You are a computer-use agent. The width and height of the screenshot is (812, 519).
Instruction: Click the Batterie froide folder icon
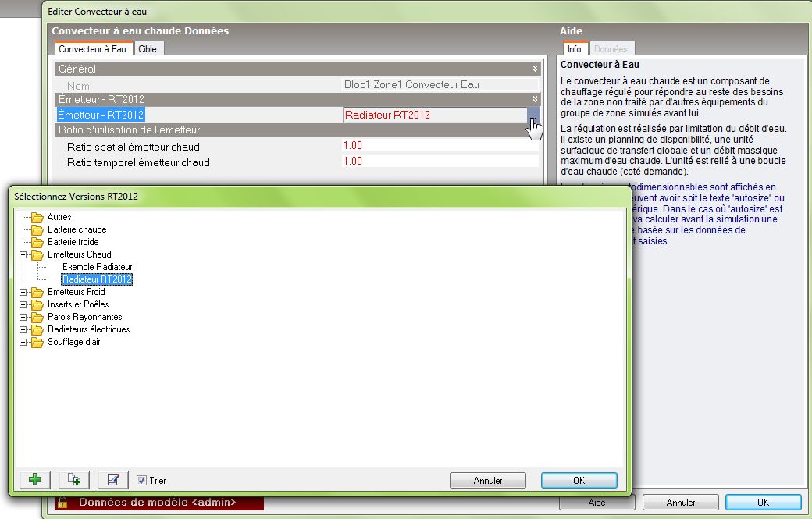tap(37, 242)
